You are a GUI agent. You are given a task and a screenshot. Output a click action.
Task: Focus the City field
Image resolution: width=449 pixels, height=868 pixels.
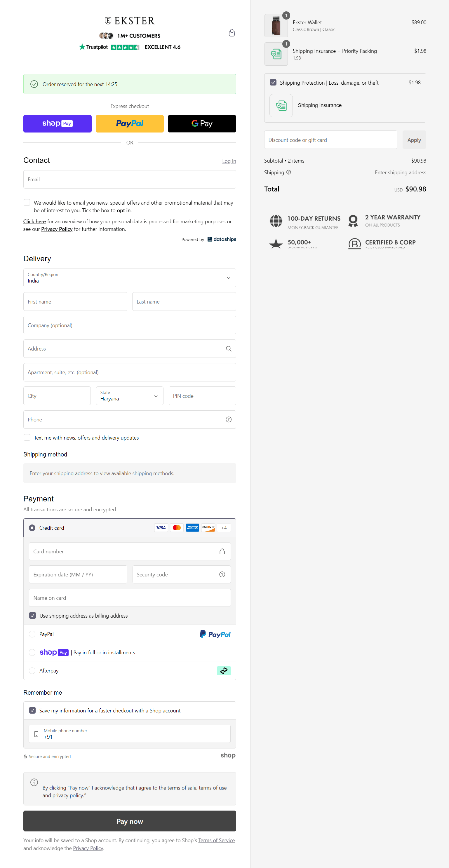(x=57, y=396)
